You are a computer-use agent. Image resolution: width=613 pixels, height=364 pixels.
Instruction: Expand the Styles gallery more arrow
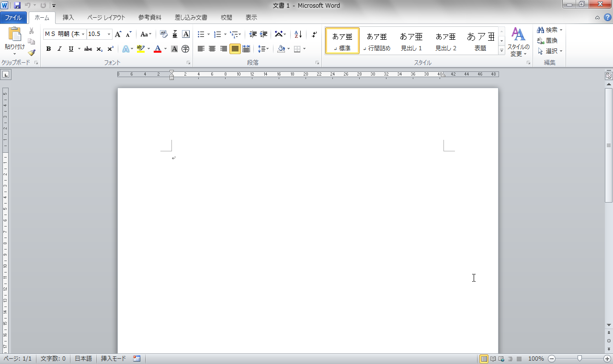pyautogui.click(x=501, y=51)
